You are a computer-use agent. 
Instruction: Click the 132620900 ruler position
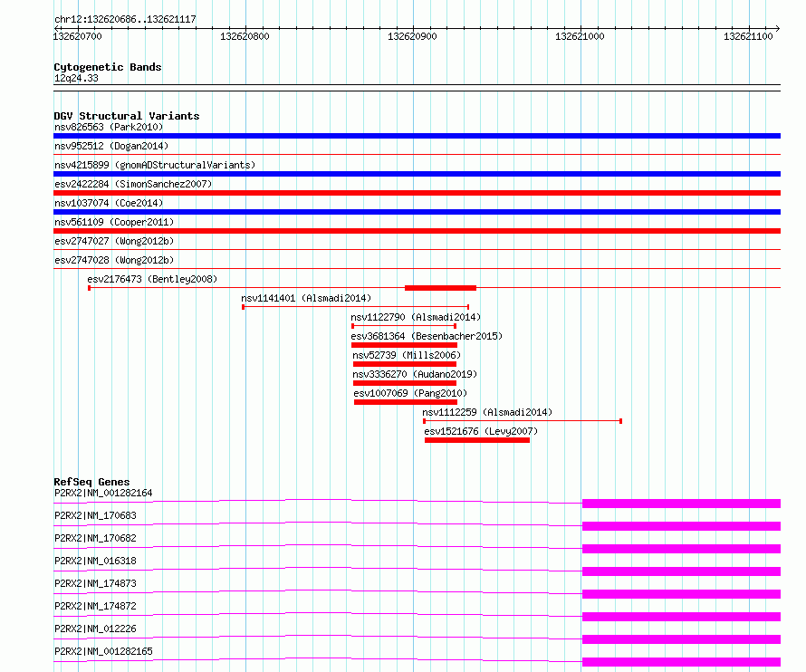pyautogui.click(x=412, y=36)
